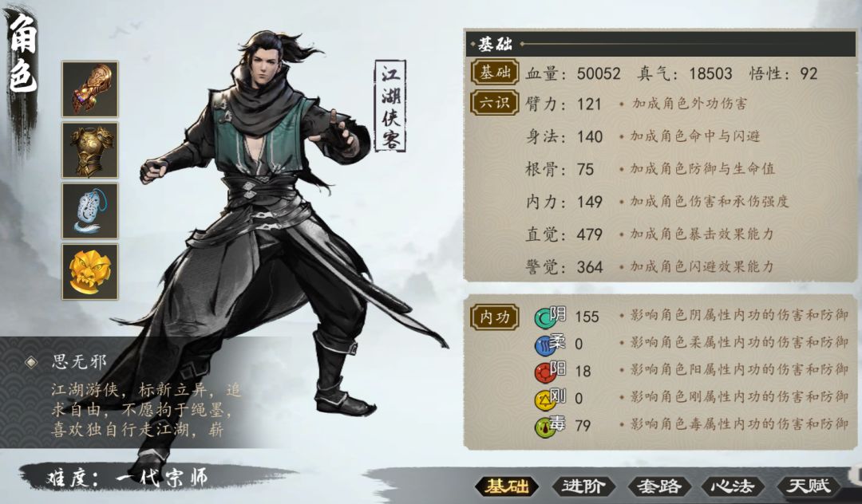862x504 pixels.
Task: Select the golden lion mask slot
Action: (x=89, y=272)
